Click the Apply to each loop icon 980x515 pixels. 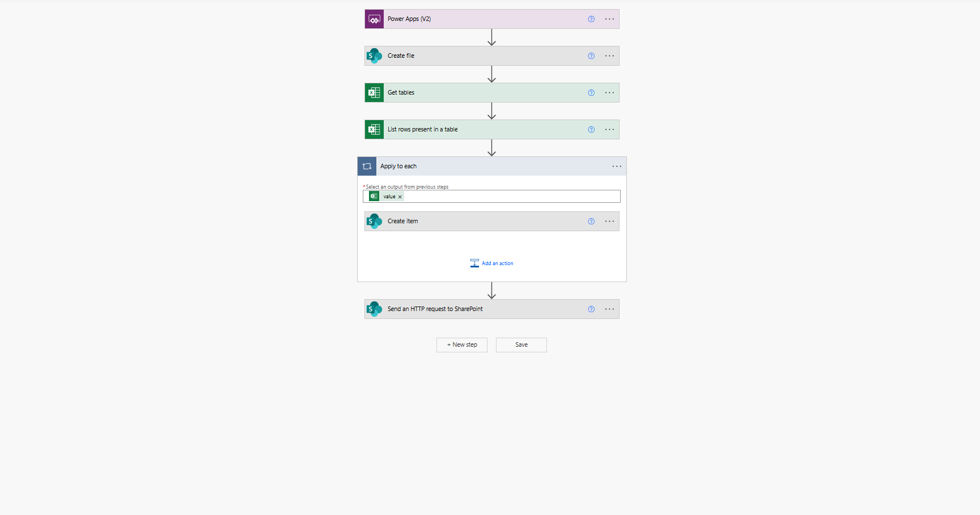pos(367,167)
